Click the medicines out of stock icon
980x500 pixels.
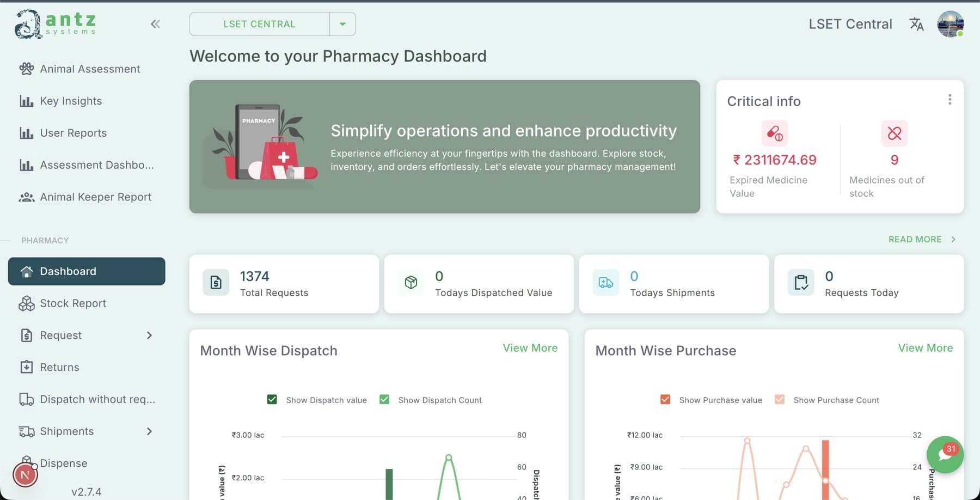(894, 133)
